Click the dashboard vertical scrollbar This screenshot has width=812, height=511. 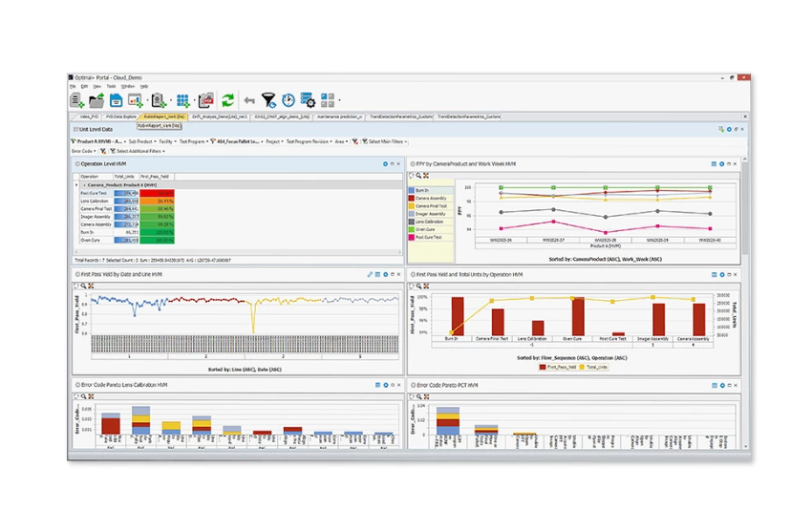745,303
